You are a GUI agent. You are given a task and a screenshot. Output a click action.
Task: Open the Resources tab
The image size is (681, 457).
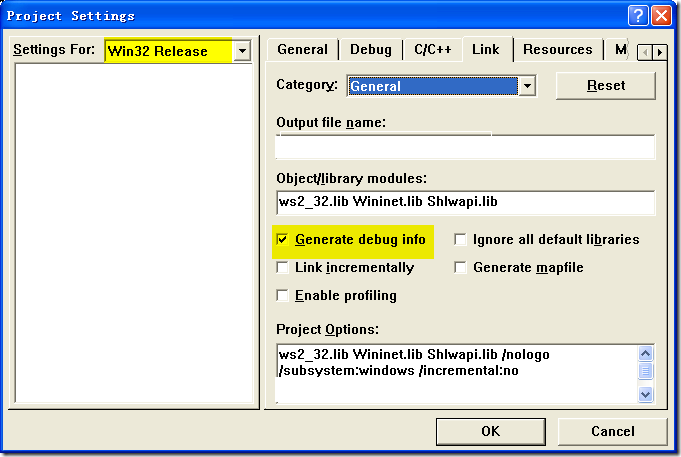click(x=557, y=50)
